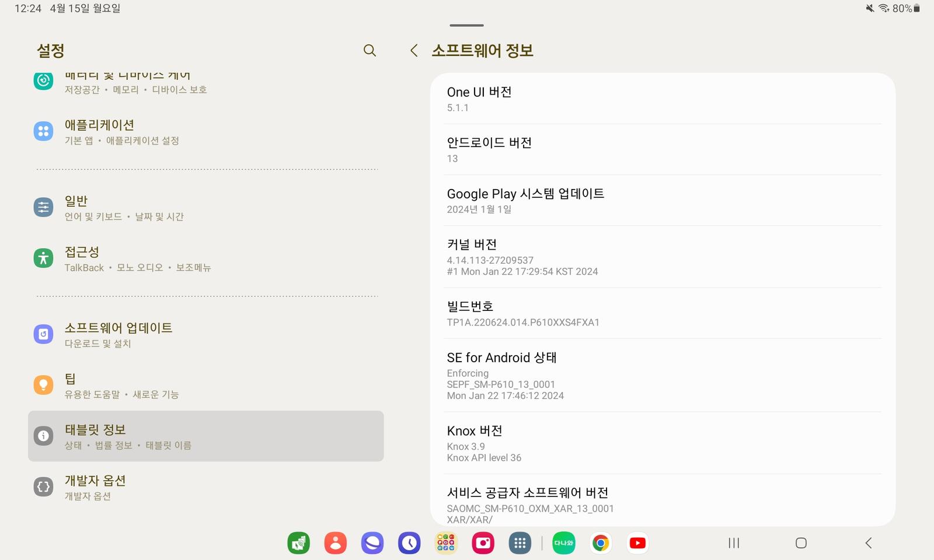Select 태블릿 정보 in settings list
The image size is (934, 560).
[x=204, y=436]
